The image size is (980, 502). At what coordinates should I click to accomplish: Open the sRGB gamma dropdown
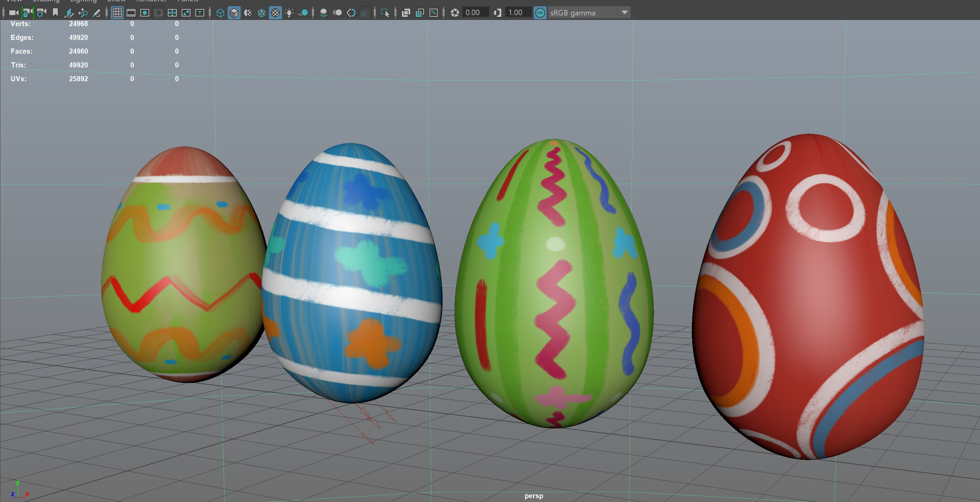click(x=589, y=13)
